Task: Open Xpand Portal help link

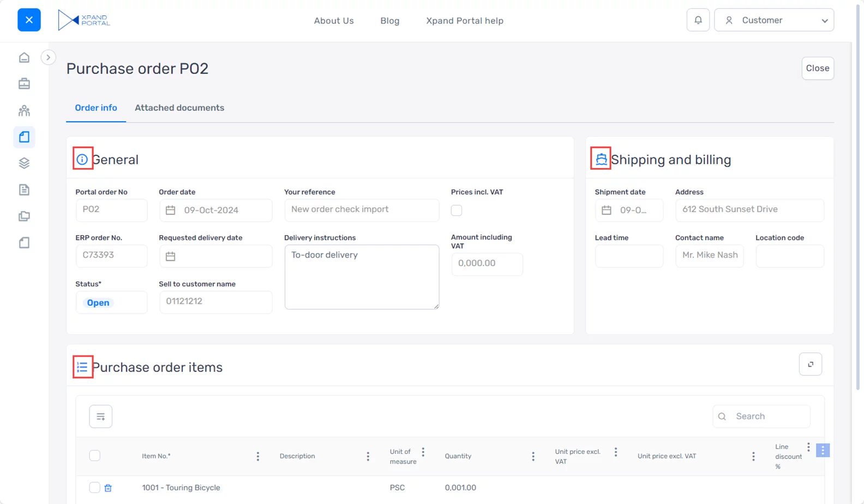Action: point(464,21)
